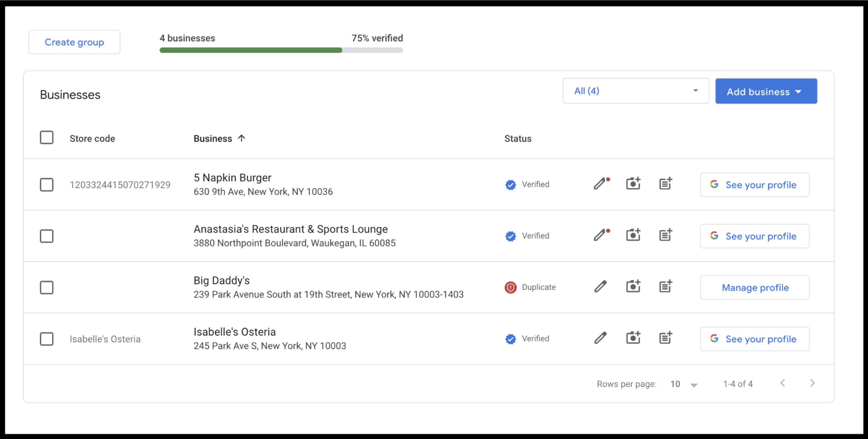
Task: See your profile for 5 Napkin Burger
Action: click(x=754, y=185)
